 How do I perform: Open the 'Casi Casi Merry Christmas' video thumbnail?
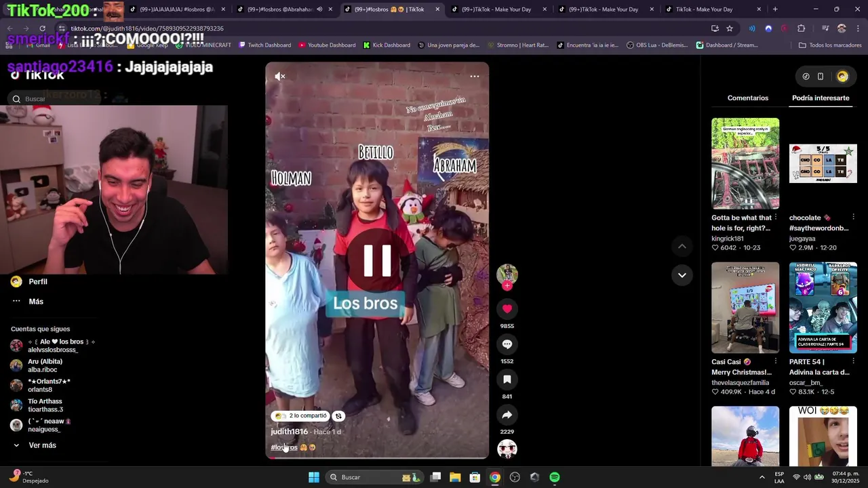pos(745,308)
